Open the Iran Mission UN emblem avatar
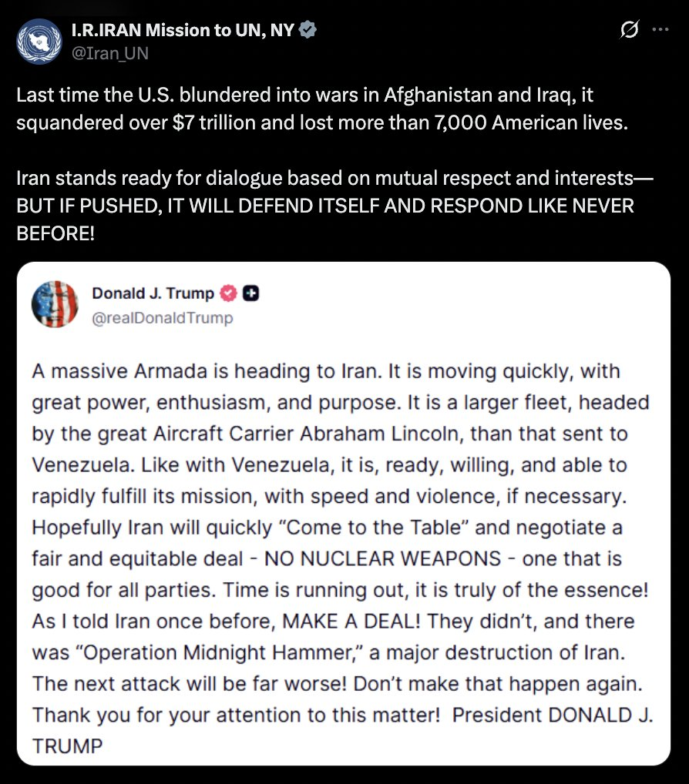 [38, 41]
